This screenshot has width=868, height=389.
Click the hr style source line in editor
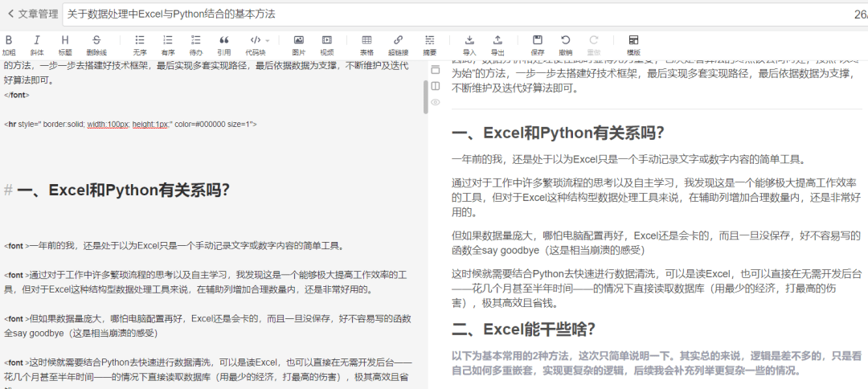point(130,125)
